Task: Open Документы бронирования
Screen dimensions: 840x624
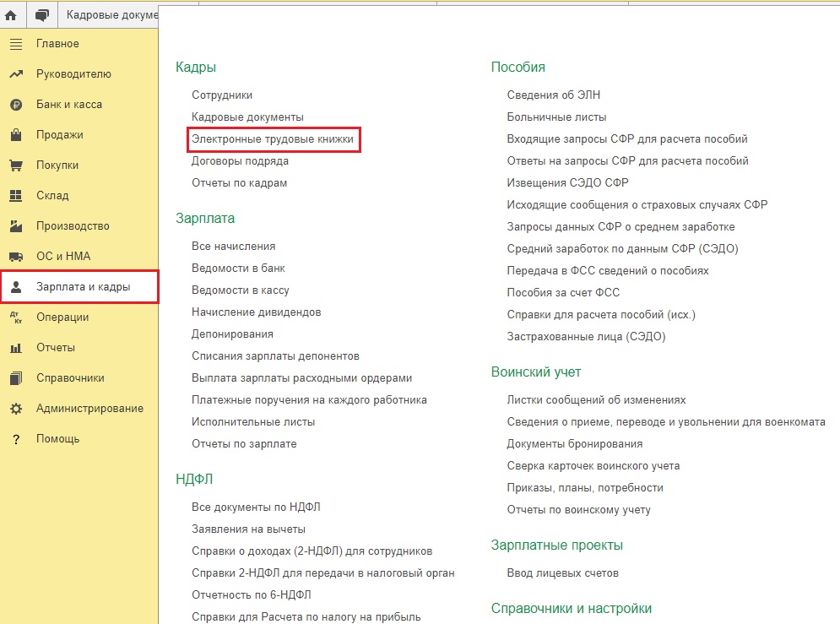Action: click(x=574, y=443)
